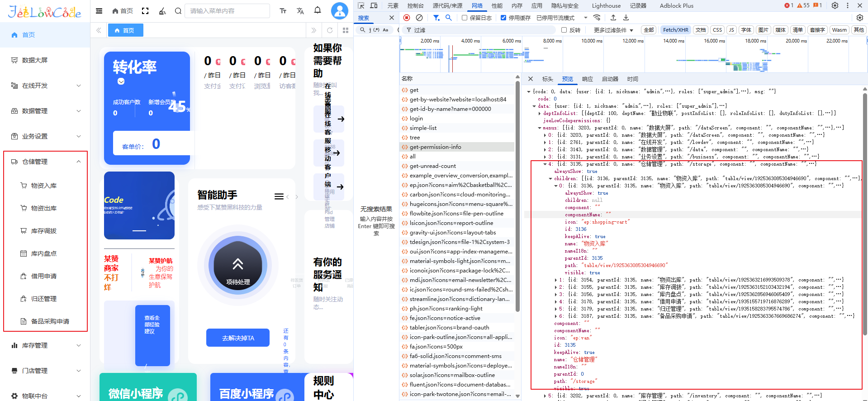
Task: Open the language translation icon
Action: pyautogui.click(x=300, y=11)
